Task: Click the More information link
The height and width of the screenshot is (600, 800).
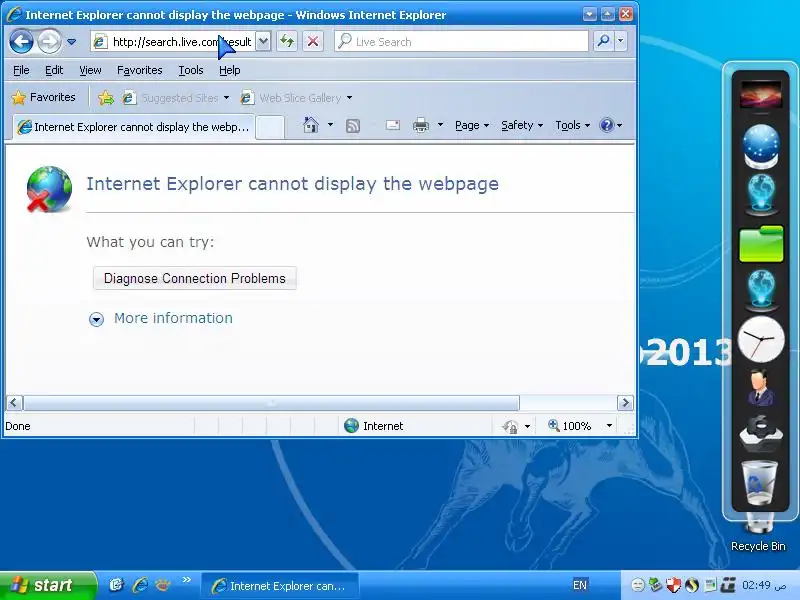Action: (x=173, y=318)
